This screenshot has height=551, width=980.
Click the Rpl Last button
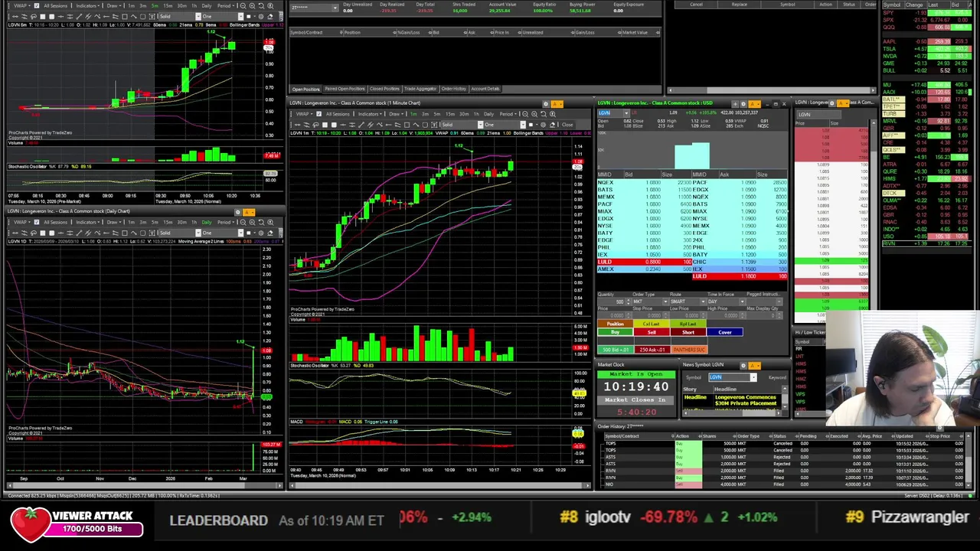point(688,324)
